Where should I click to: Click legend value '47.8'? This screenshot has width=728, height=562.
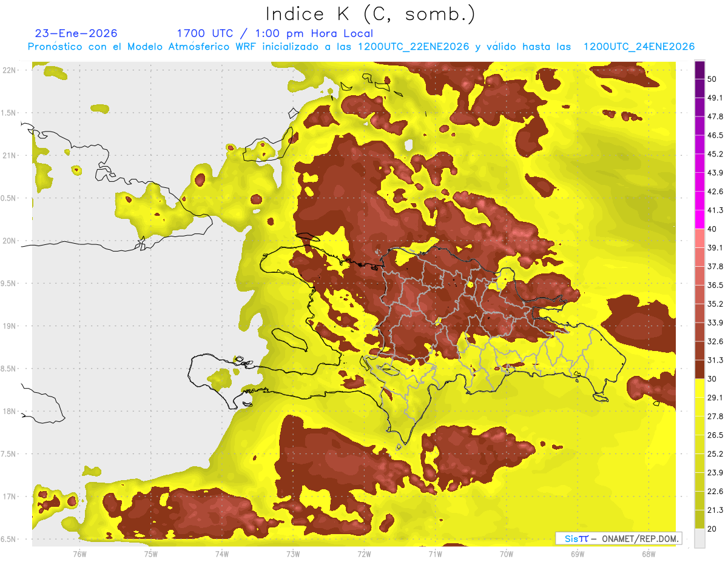(715, 116)
